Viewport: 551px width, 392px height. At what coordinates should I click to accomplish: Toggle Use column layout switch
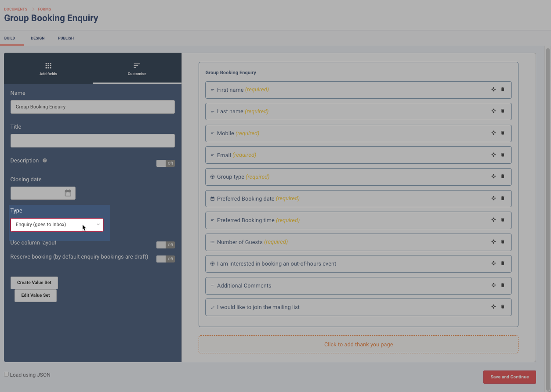166,245
